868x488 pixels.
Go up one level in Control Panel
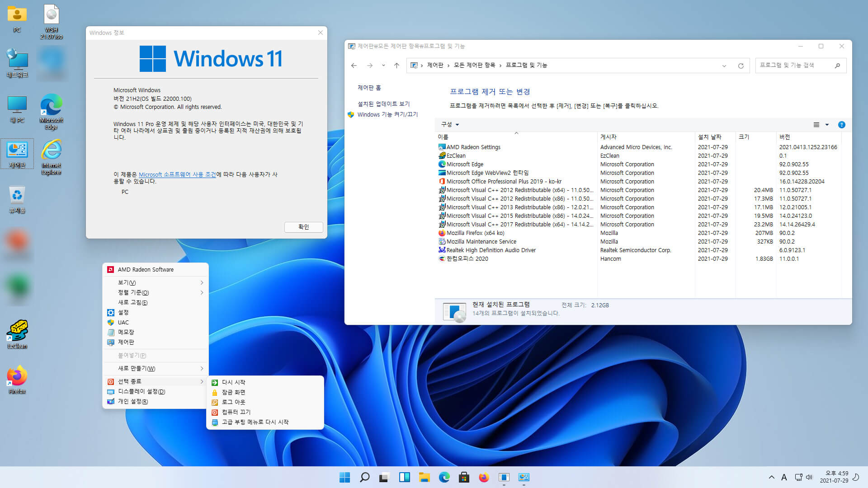tap(396, 66)
